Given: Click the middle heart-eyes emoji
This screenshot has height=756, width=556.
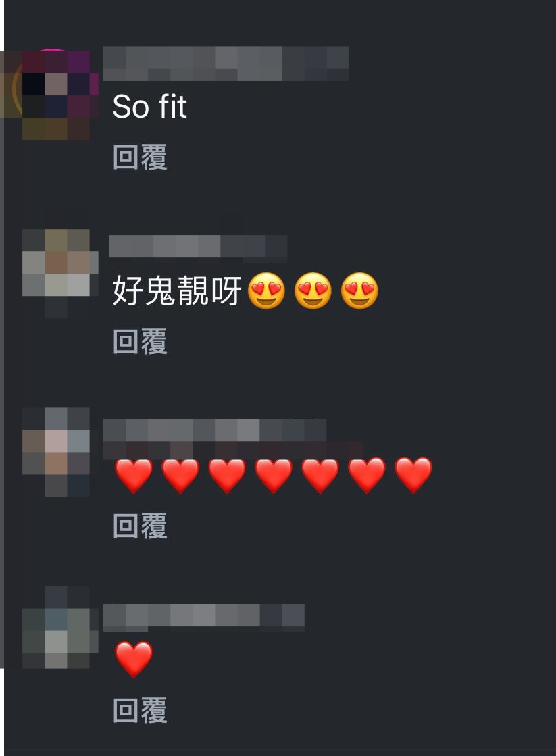Looking at the screenshot, I should tap(313, 291).
